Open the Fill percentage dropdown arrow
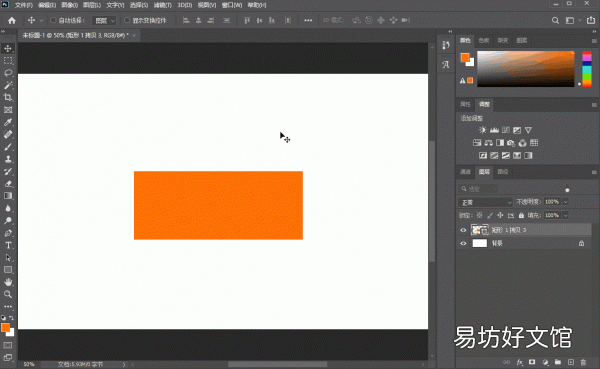Image resolution: width=600 pixels, height=369 pixels. (x=566, y=216)
